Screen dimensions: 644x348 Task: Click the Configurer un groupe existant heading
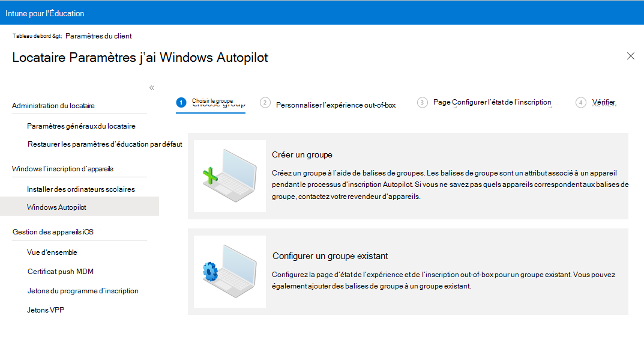pyautogui.click(x=330, y=256)
